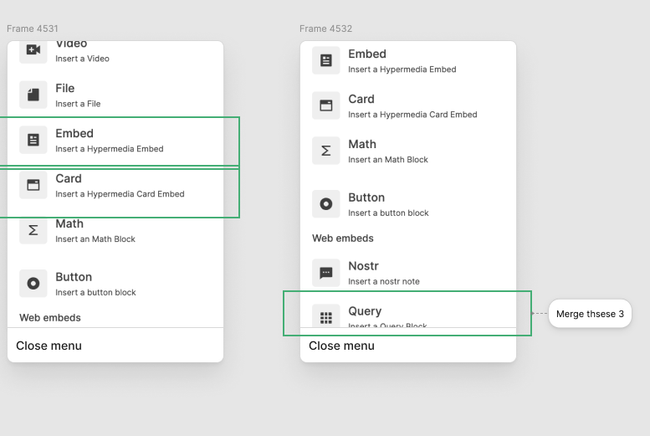Image resolution: width=650 pixels, height=436 pixels.
Task: Click the File icon in Frame 4531
Action: tap(33, 94)
